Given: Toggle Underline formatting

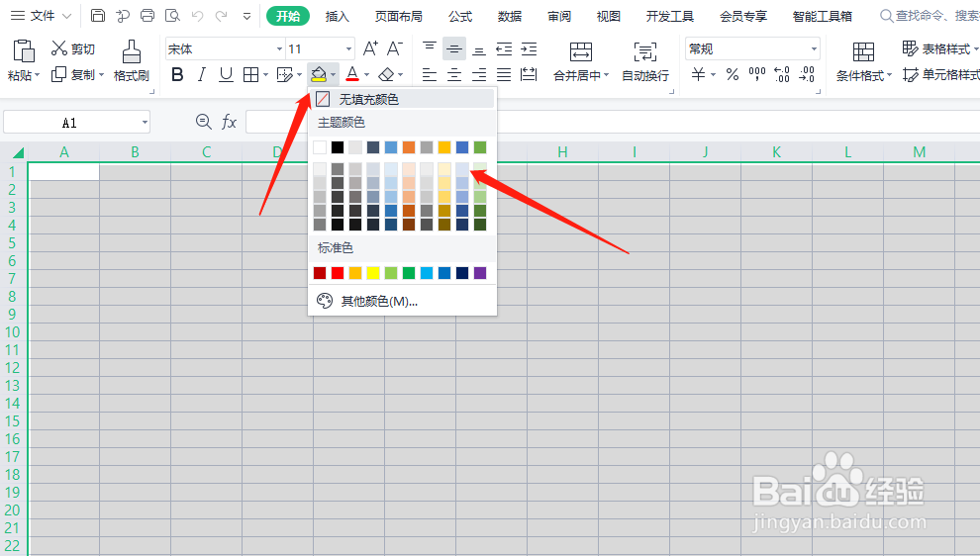Looking at the screenshot, I should 226,75.
